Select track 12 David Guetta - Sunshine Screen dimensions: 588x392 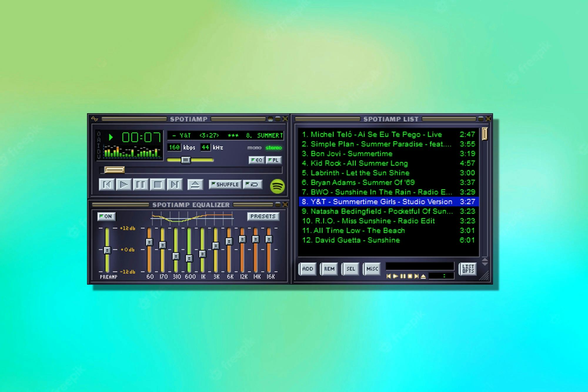389,240
